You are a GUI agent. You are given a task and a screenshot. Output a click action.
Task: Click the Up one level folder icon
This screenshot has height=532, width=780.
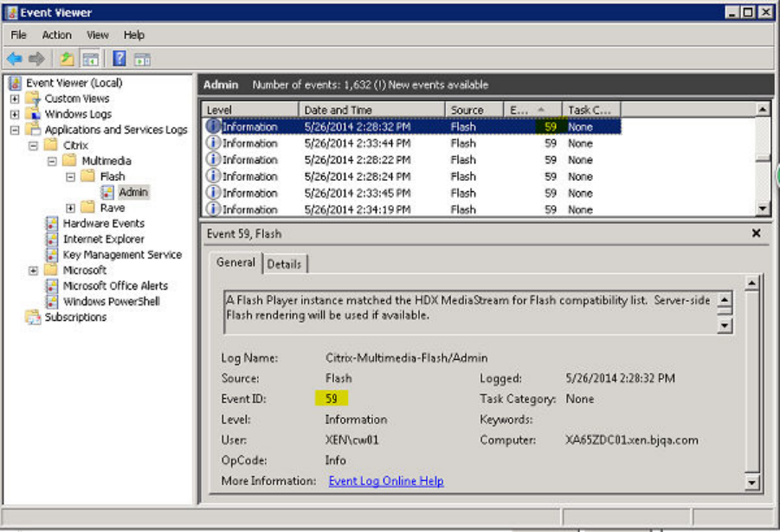(67, 59)
